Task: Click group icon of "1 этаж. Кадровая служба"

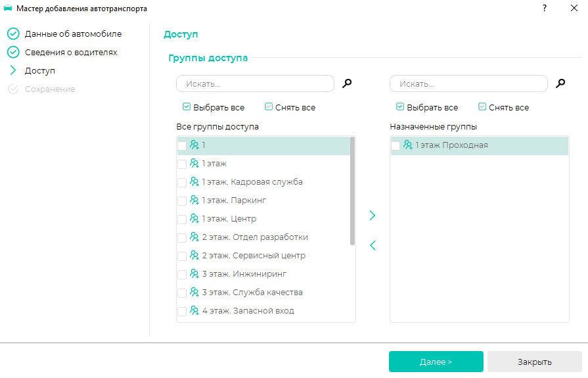Action: (x=194, y=181)
